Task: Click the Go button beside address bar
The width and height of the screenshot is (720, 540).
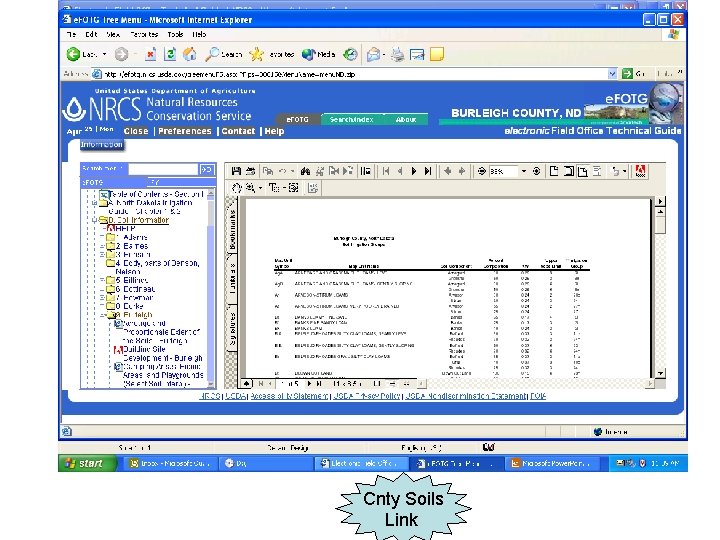Action: tap(634, 74)
